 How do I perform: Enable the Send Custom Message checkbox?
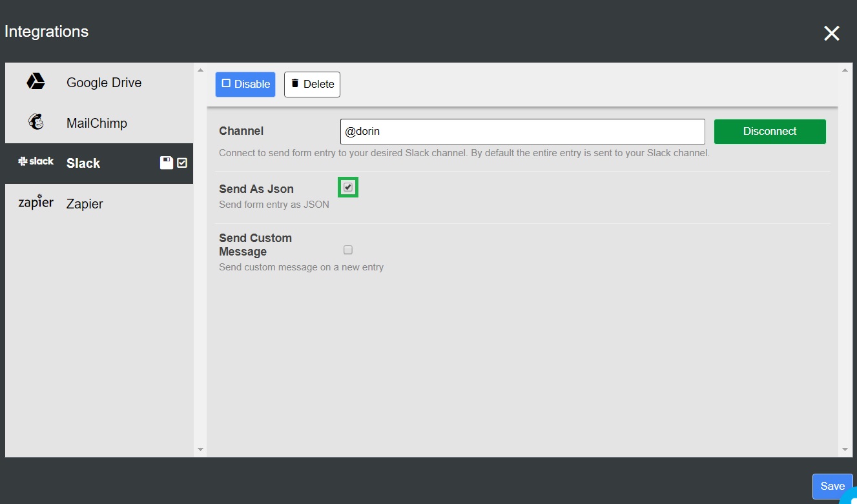[348, 250]
